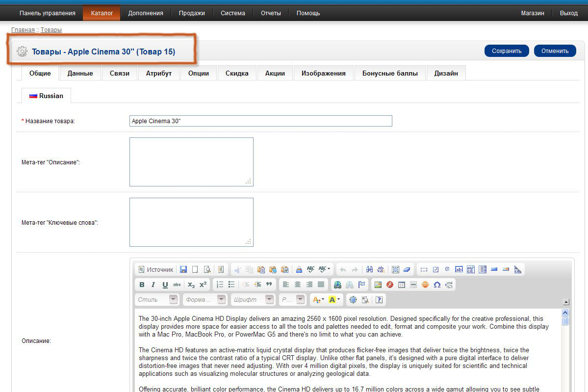
Task: Insert a link with the globe icon
Action: pyautogui.click(x=337, y=285)
